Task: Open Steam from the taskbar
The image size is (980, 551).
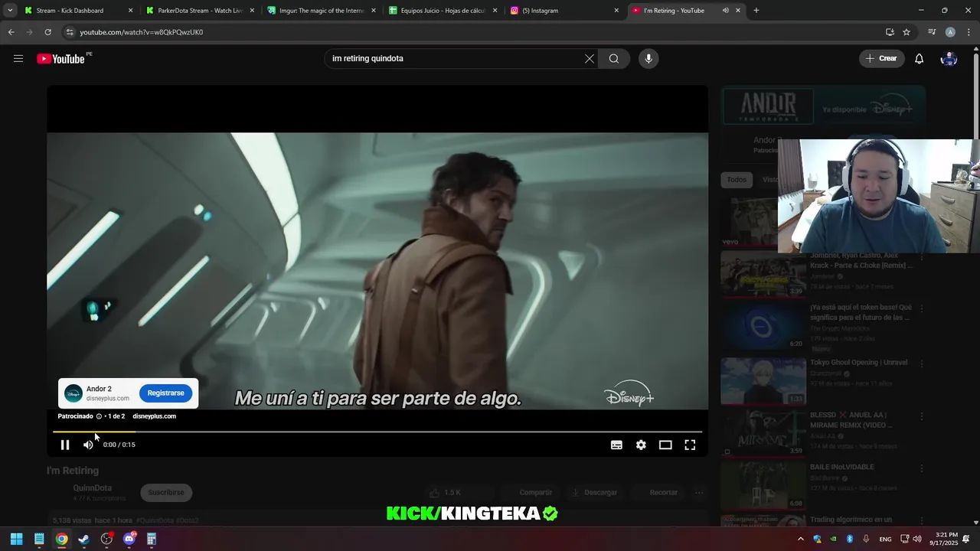Action: click(x=84, y=539)
